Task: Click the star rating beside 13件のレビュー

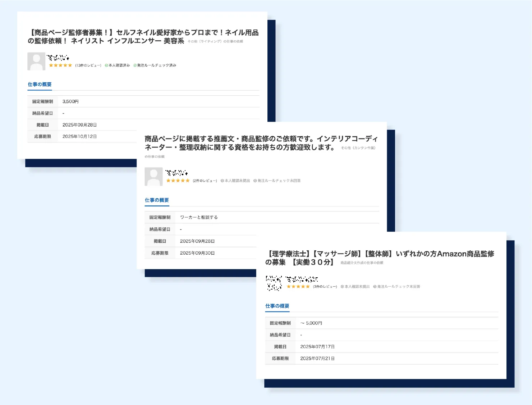Action: [60, 65]
